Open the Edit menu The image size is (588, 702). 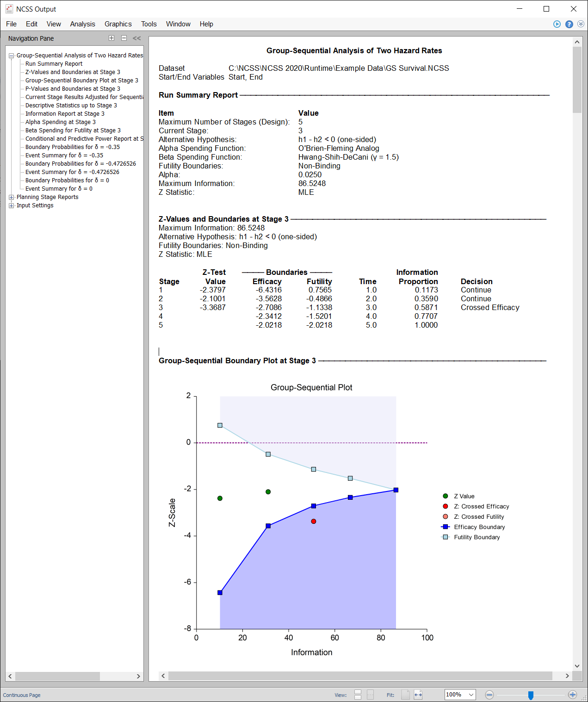[x=32, y=24]
